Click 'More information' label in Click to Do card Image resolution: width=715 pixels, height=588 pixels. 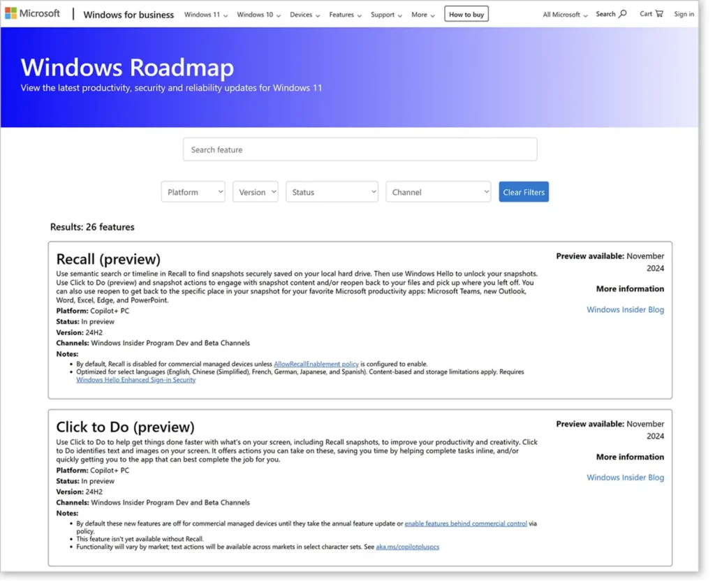point(630,457)
